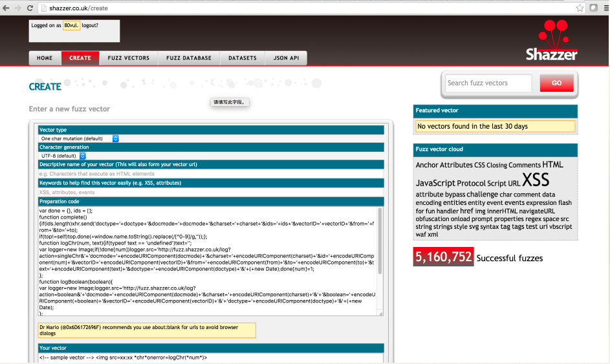Click the challenge cloud tag
Viewport: 610px width, 364px height.
(482, 194)
